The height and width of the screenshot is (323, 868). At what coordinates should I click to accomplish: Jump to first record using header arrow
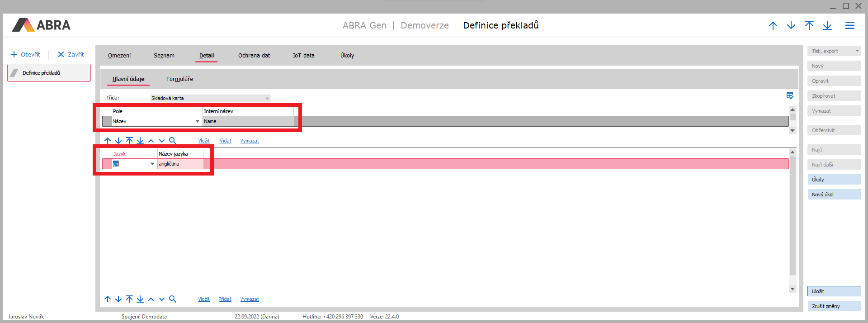click(x=809, y=25)
